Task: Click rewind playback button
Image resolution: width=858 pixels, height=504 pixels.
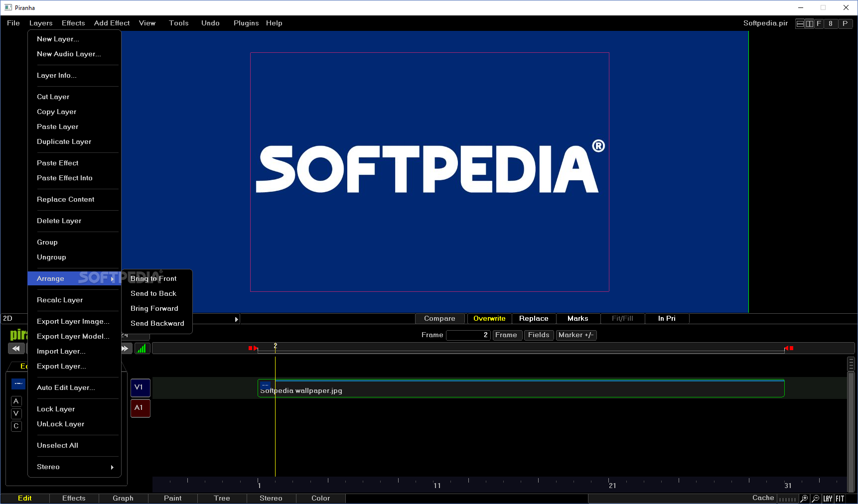Action: pos(16,348)
